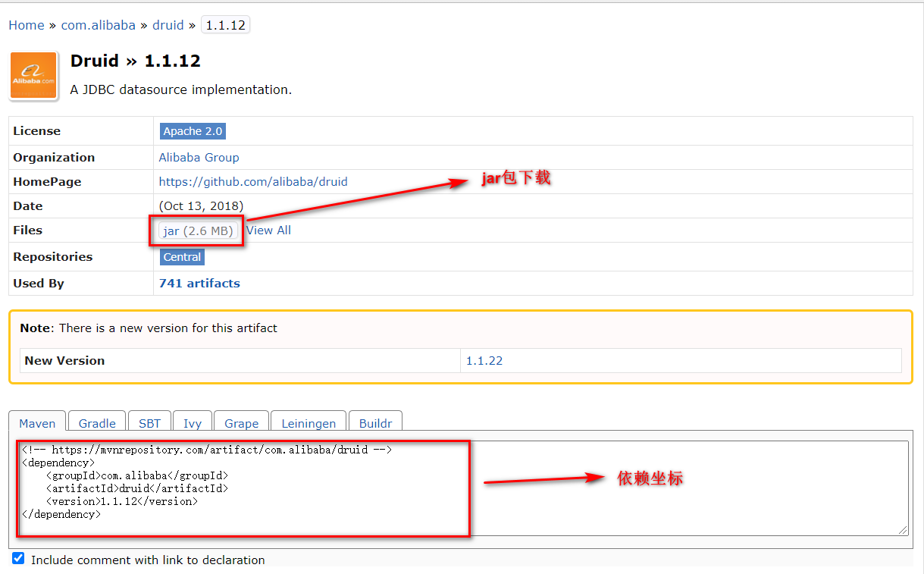Open the github.com/alibaba/druid homepage link

253,182
